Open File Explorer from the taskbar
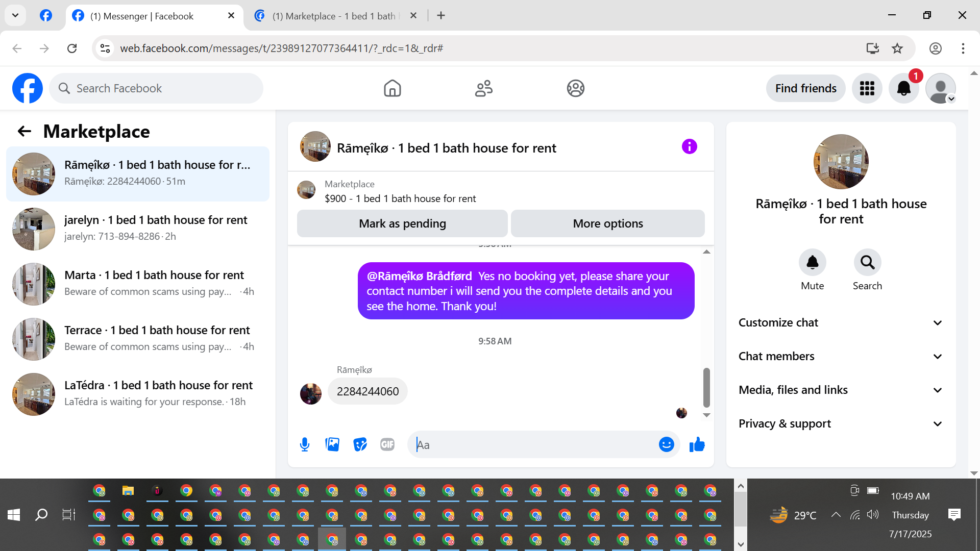Image resolution: width=980 pixels, height=551 pixels. (x=128, y=491)
